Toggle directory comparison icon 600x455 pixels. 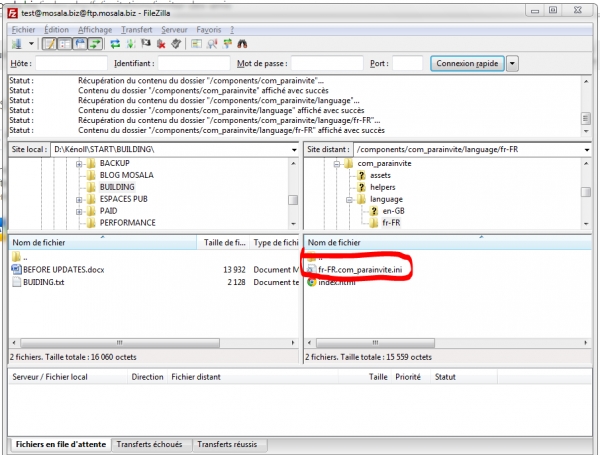(x=212, y=44)
